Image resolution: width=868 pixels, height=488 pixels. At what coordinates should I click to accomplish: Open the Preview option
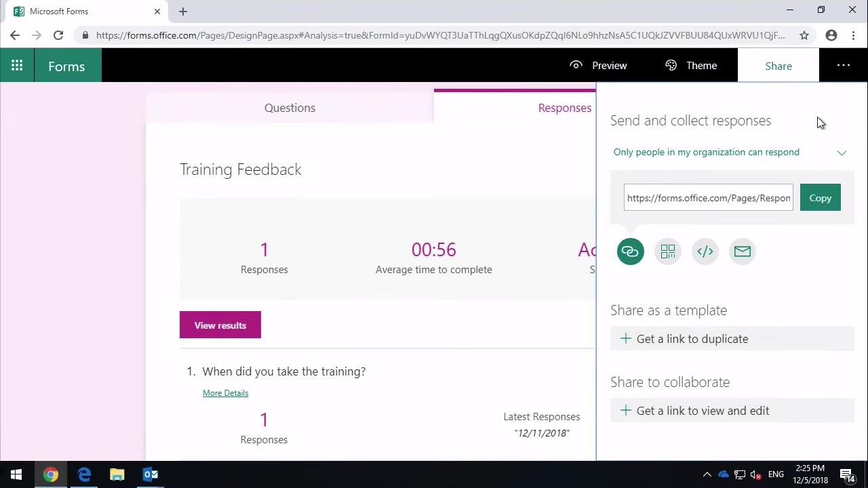tap(598, 66)
